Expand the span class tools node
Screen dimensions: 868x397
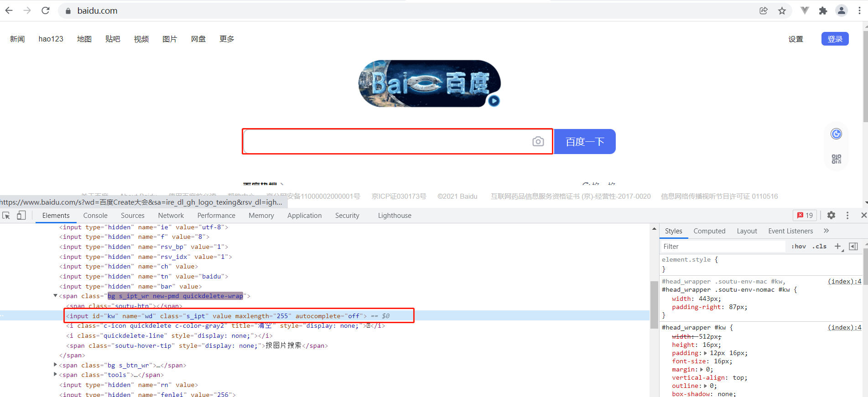[55, 375]
